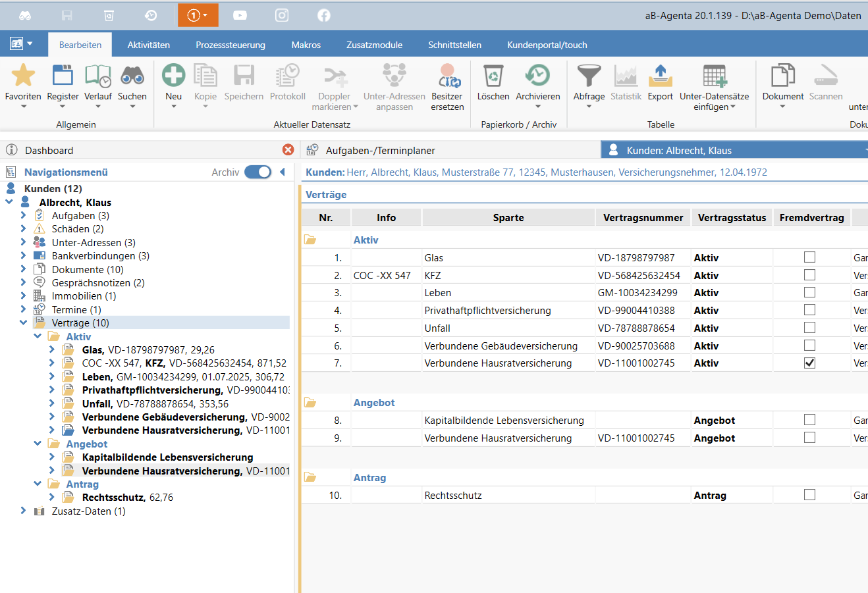Open the Abfrage funnel icon
Viewport: 868px width, 593px height.
589,76
